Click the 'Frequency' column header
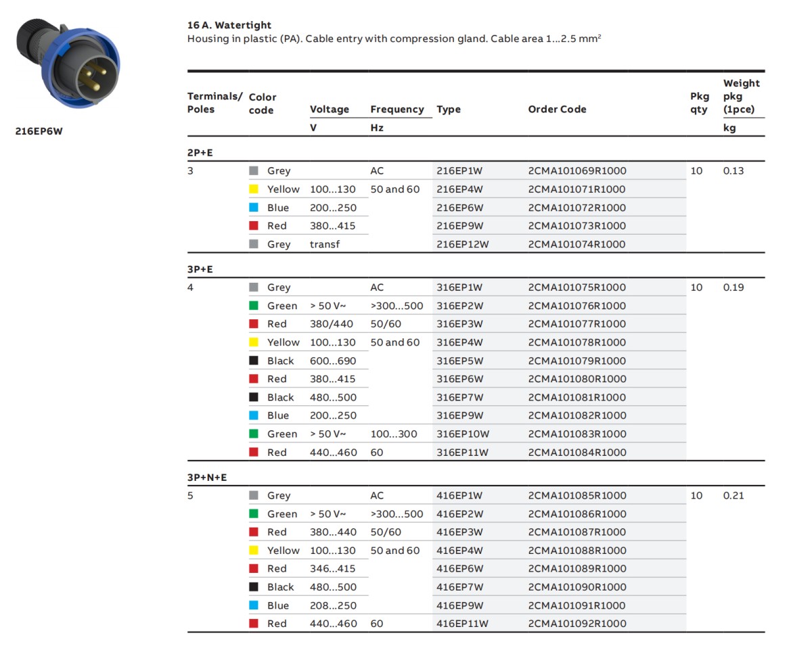Screen dimensions: 812x648 click(397, 109)
